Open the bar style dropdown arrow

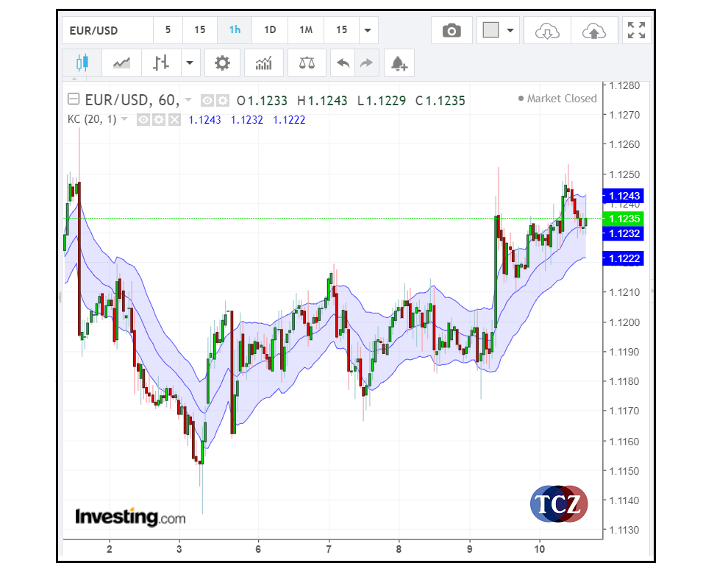(x=190, y=63)
